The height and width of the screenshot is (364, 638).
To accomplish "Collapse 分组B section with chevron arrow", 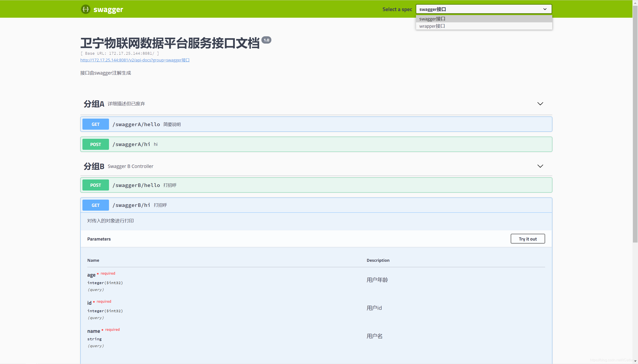I will click(x=540, y=166).
